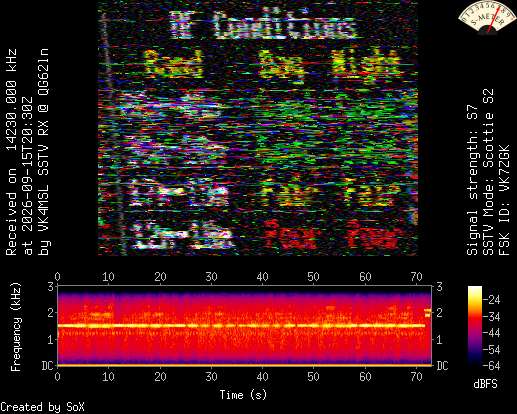Click the '40' tick on bottom time axis
Image resolution: width=517 pixels, height=414 pixels.
(x=262, y=377)
